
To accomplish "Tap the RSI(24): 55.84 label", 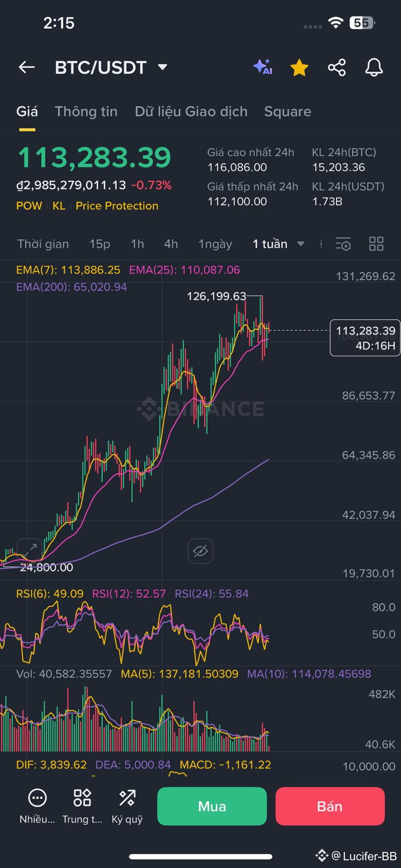I will click(212, 594).
